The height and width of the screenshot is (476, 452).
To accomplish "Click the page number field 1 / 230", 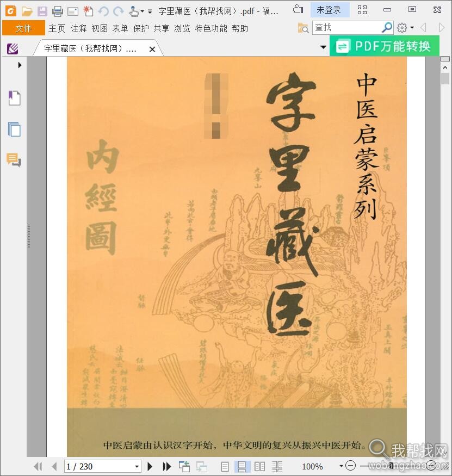I will [98, 466].
